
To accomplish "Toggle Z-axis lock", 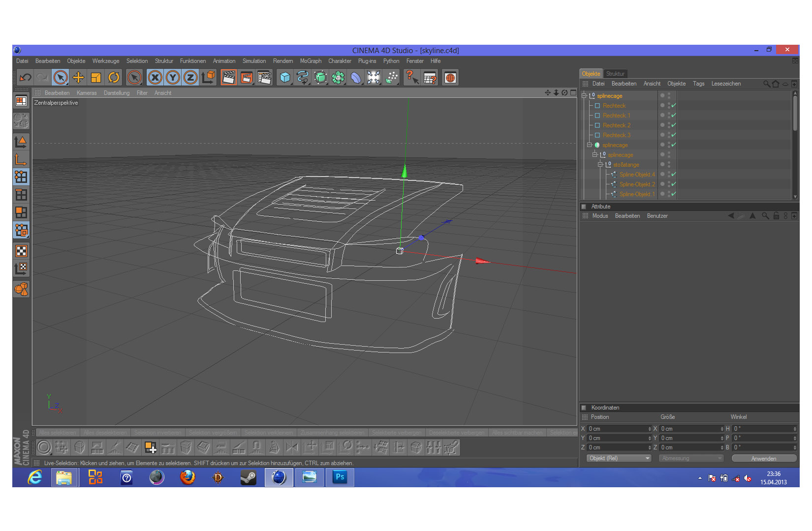I will click(x=190, y=78).
